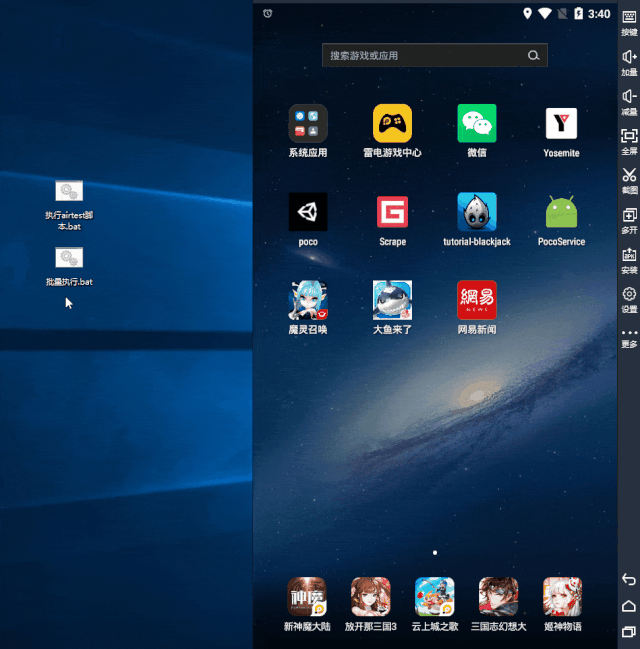Open emulator 设置 settings gear
640x649 pixels.
(629, 300)
